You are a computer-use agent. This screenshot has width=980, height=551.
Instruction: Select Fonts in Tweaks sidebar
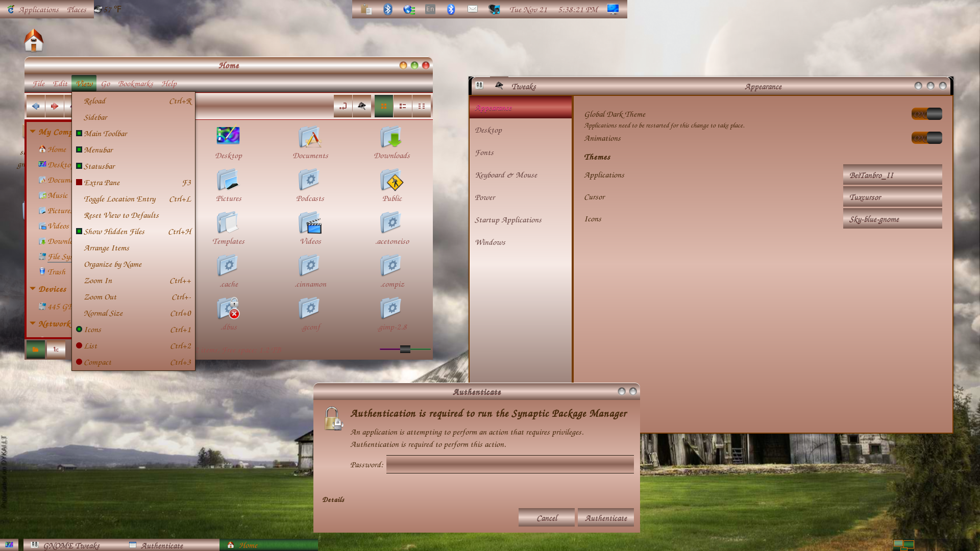(520, 153)
